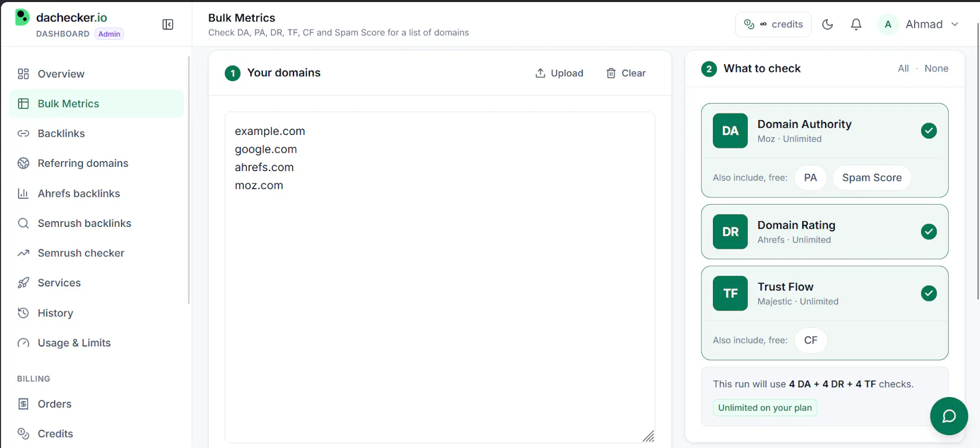Click the Backlinks chain icon in the sidebar
This screenshot has height=448, width=980.
(x=23, y=134)
